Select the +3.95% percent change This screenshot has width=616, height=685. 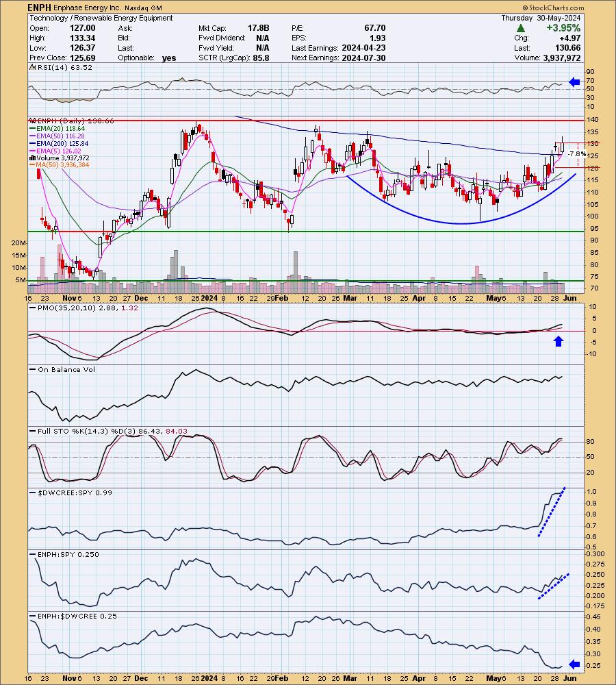(563, 28)
